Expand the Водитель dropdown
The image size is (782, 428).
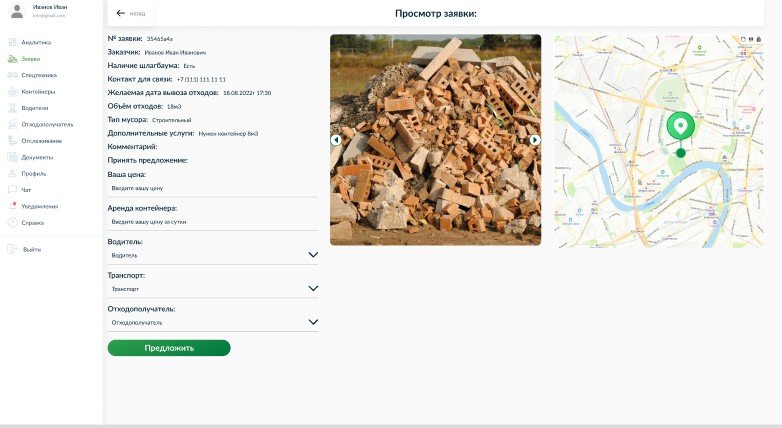click(x=313, y=255)
